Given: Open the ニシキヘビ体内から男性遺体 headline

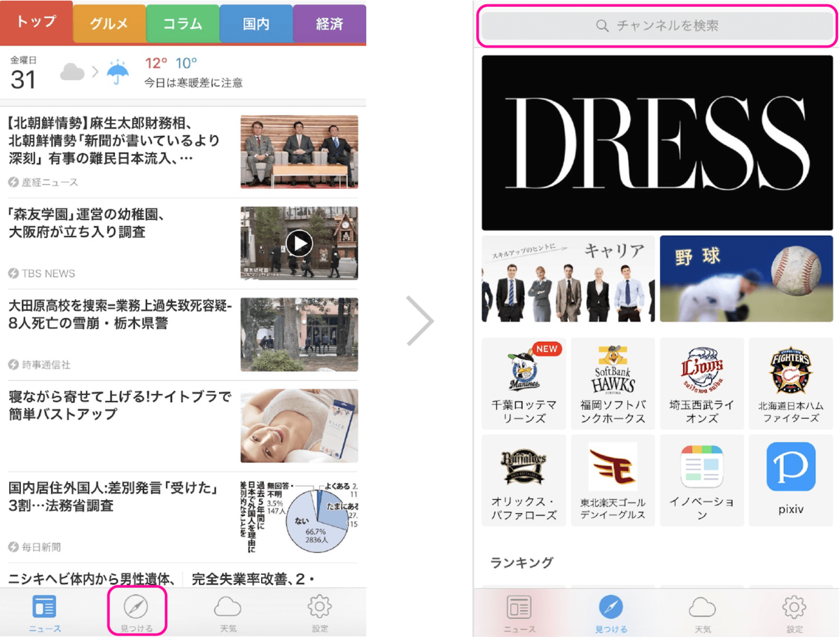Looking at the screenshot, I should 91,579.
